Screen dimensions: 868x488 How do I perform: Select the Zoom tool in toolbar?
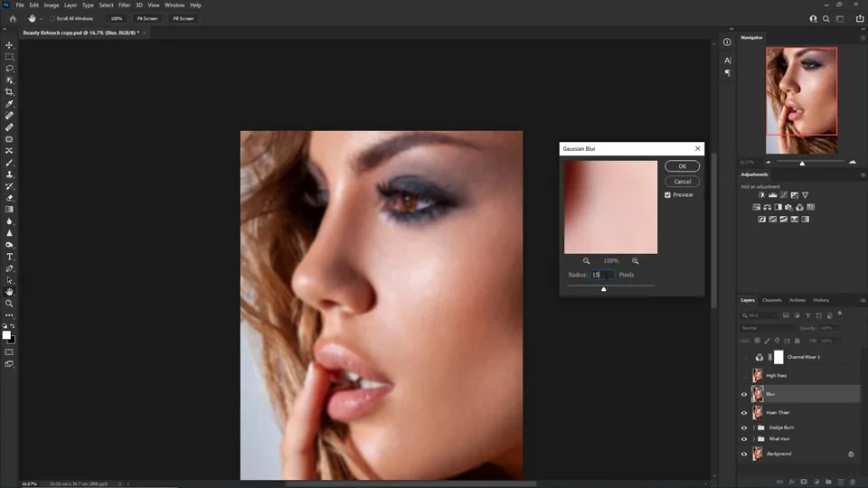(9, 304)
